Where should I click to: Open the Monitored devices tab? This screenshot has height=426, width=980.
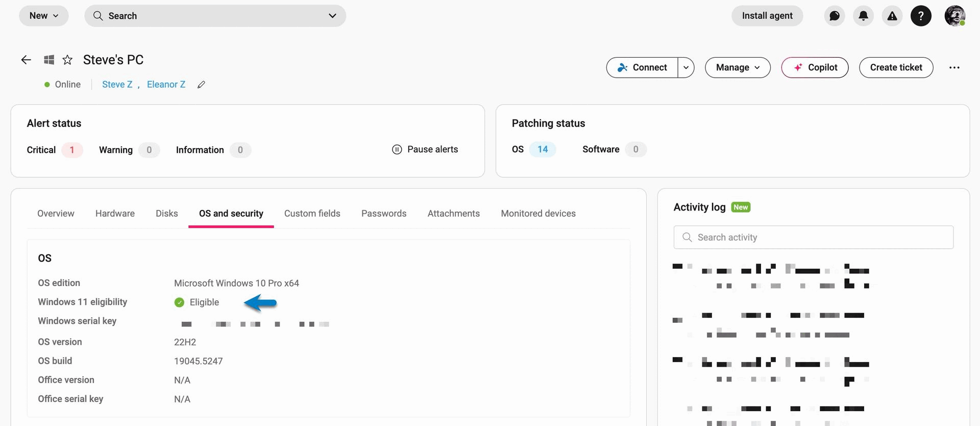pos(538,214)
